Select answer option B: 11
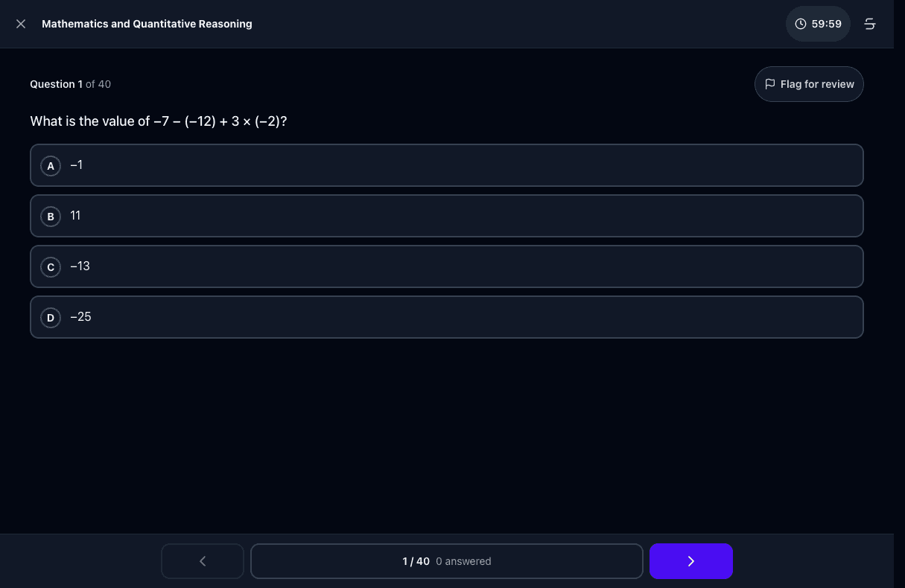 [447, 216]
